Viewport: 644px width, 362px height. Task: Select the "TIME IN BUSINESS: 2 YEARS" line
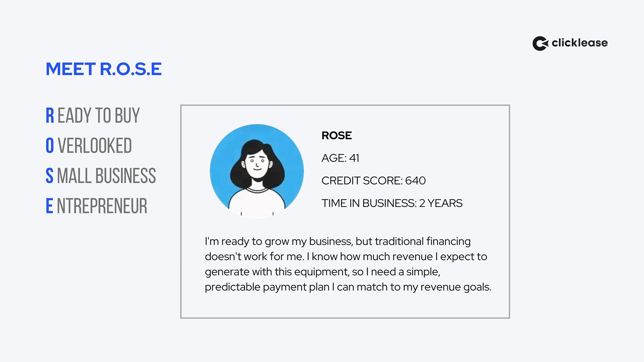point(392,203)
